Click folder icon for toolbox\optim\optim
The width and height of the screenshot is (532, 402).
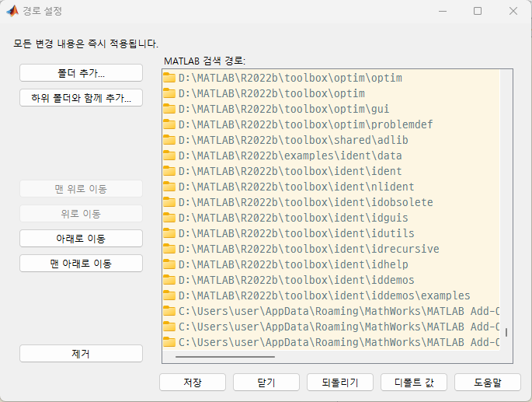[x=169, y=78]
